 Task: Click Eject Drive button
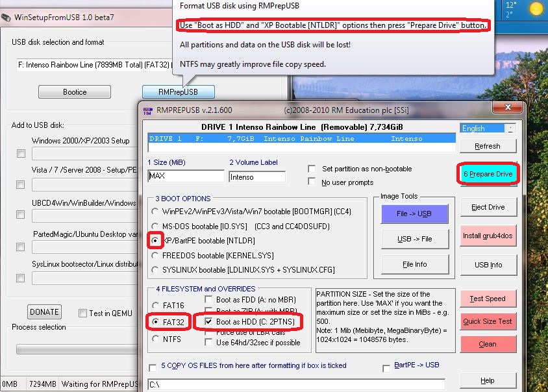(x=488, y=207)
